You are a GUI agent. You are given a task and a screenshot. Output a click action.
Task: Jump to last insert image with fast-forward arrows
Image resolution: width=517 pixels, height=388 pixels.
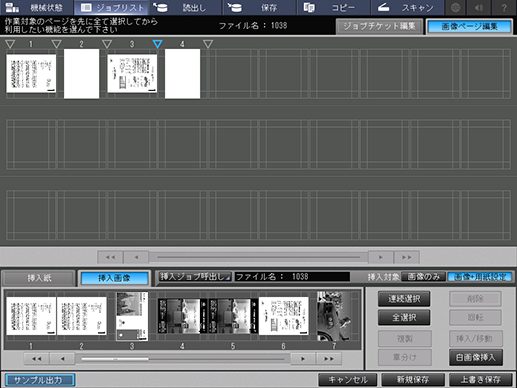tap(329, 359)
